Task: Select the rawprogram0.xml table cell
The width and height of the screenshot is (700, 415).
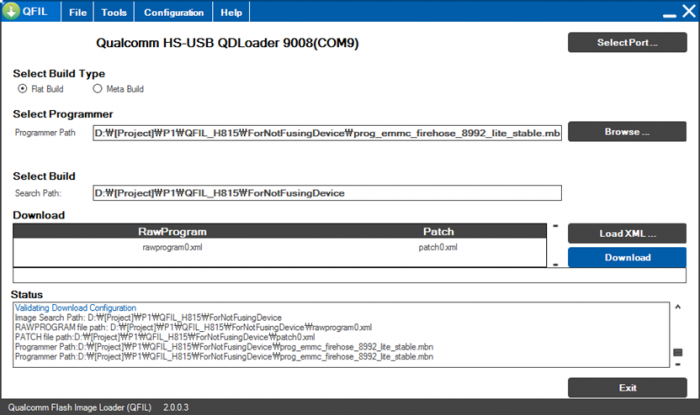Action: (172, 247)
